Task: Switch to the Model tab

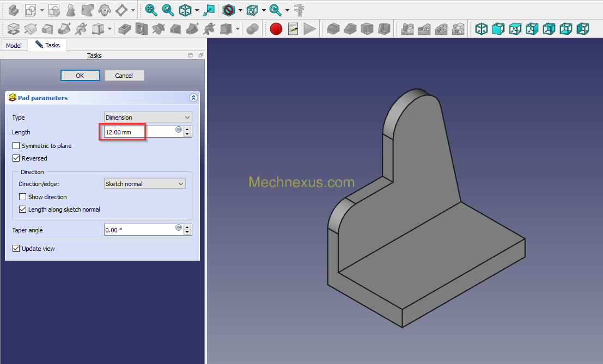Action: 14,45
